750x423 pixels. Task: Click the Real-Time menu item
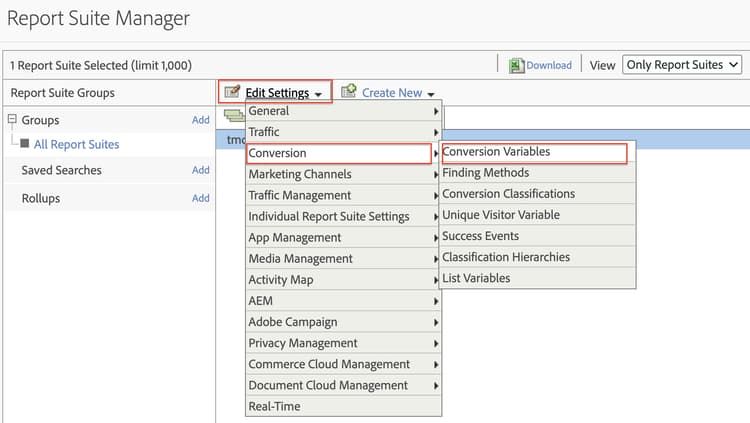[274, 406]
